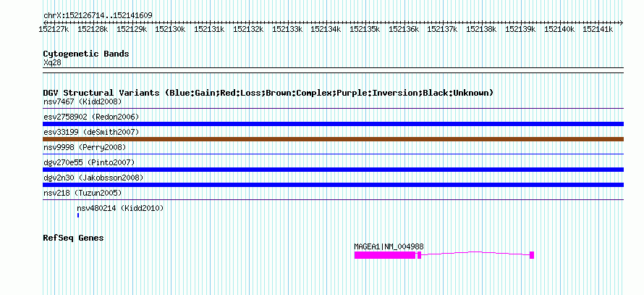Click the small blue nsv480214 variant mark
The width and height of the screenshot is (644, 295).
(78, 215)
